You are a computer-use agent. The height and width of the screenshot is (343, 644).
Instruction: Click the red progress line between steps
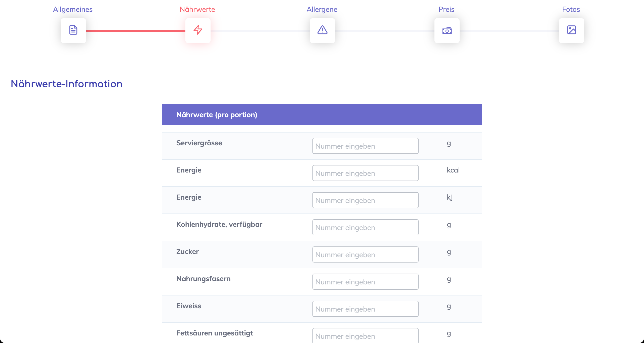point(136,31)
